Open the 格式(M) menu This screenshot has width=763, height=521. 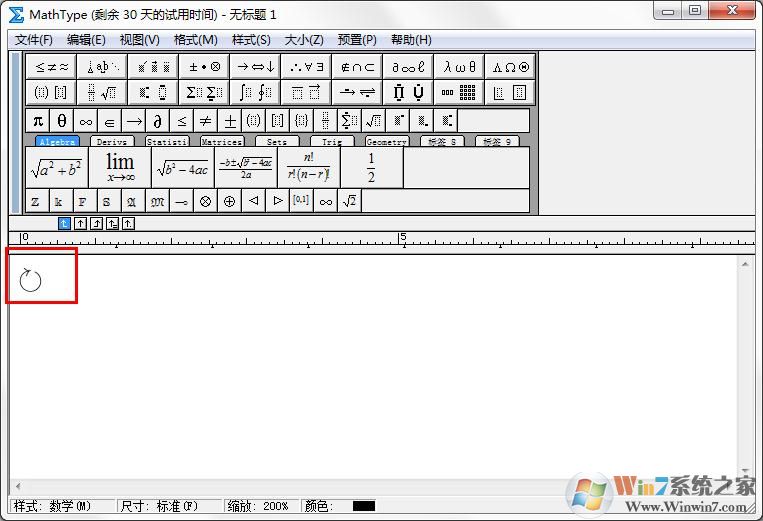[x=195, y=40]
